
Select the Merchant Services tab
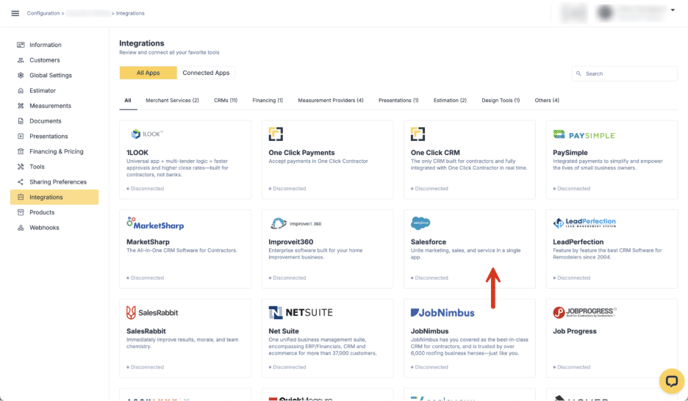pos(172,100)
